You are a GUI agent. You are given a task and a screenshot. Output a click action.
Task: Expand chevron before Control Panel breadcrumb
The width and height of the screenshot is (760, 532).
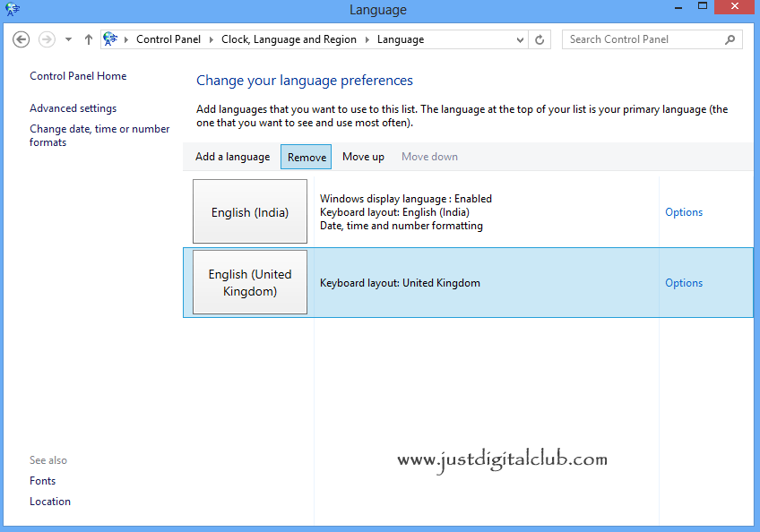tap(126, 39)
